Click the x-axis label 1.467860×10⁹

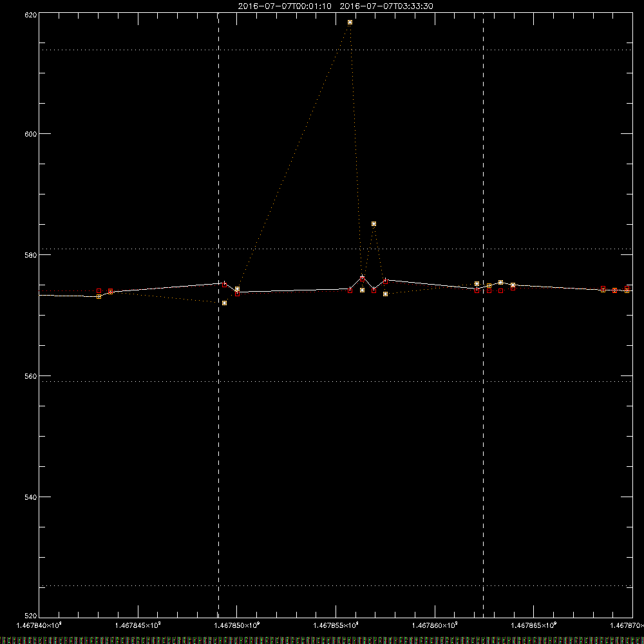(x=435, y=625)
